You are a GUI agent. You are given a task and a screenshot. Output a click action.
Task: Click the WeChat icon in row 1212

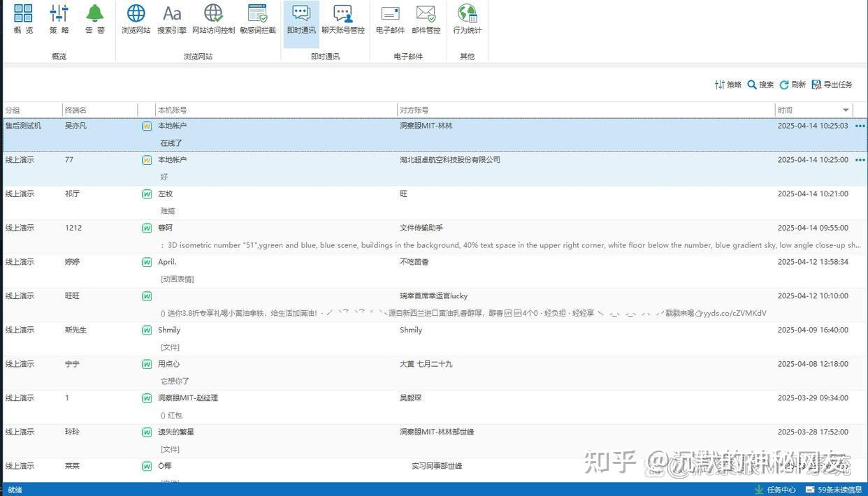click(147, 228)
